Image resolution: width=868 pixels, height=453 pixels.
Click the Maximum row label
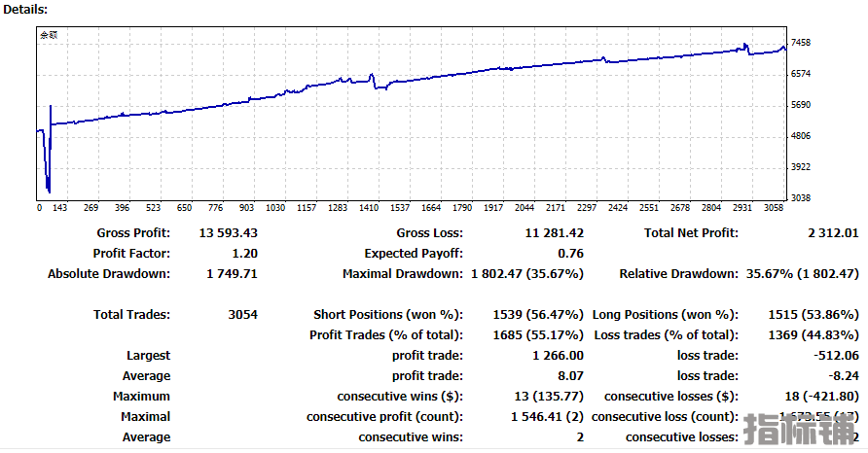point(142,398)
